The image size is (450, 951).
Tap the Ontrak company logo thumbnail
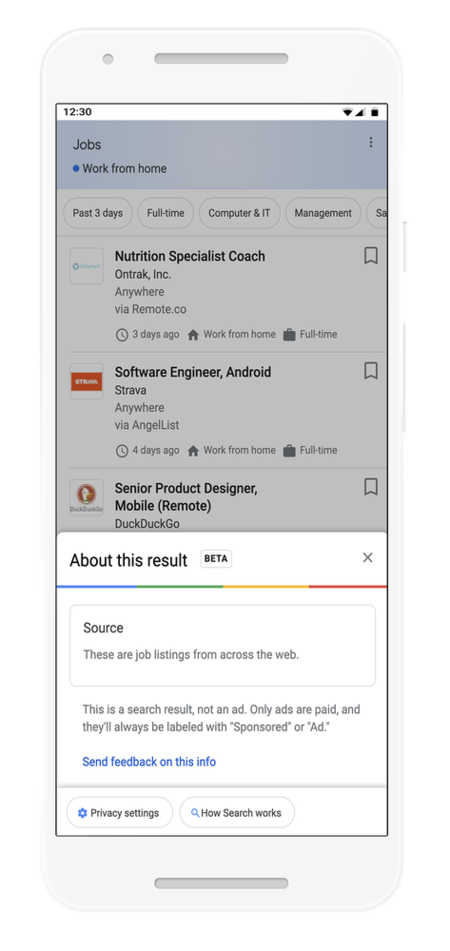coord(87,266)
